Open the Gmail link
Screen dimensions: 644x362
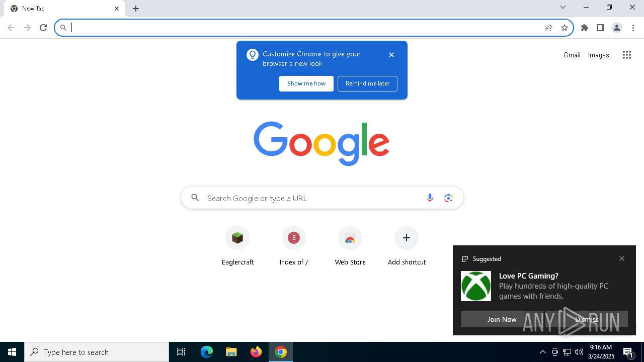(x=572, y=55)
